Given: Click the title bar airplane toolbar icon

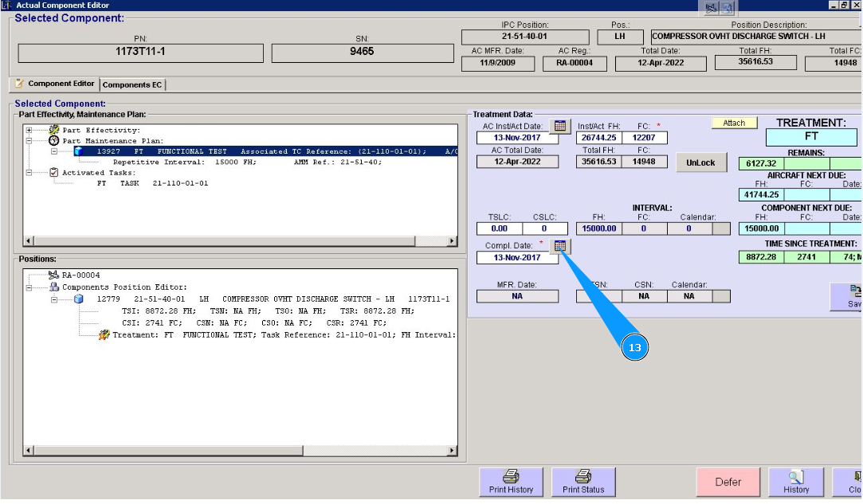Looking at the screenshot, I should coord(711,8).
